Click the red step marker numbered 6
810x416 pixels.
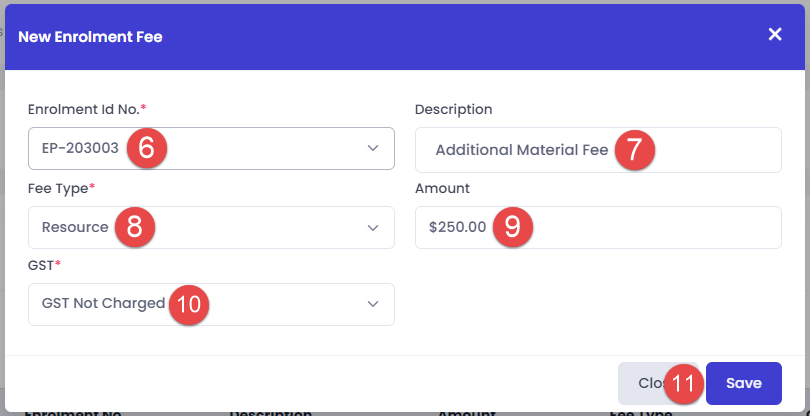146,149
